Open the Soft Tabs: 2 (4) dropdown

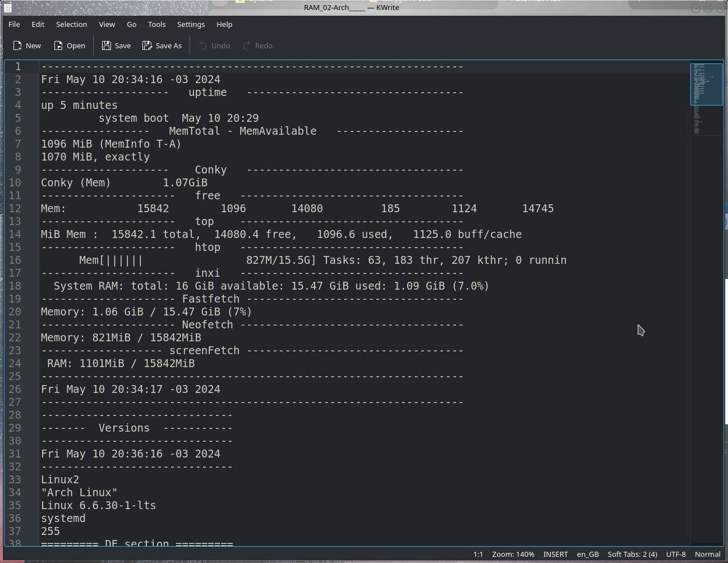click(632, 554)
